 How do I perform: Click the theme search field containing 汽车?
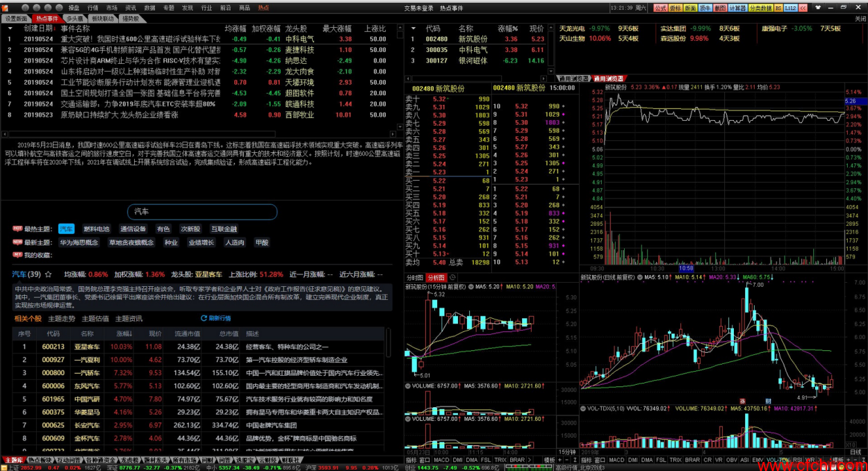(202, 211)
